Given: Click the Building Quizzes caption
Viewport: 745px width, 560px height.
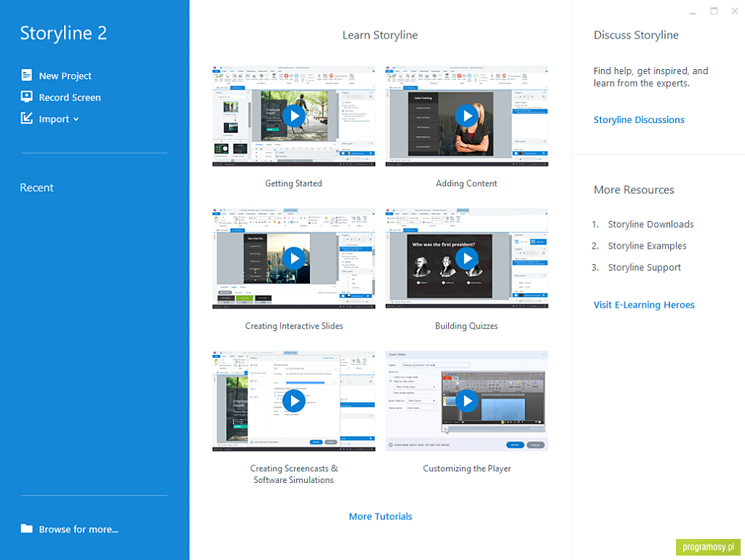Looking at the screenshot, I should [x=466, y=326].
